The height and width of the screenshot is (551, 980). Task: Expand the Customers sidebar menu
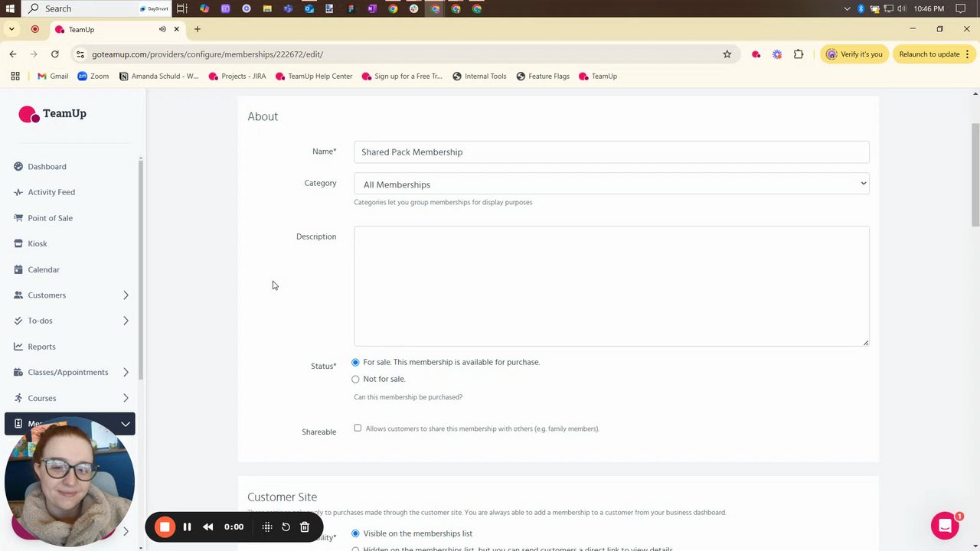tap(126, 295)
